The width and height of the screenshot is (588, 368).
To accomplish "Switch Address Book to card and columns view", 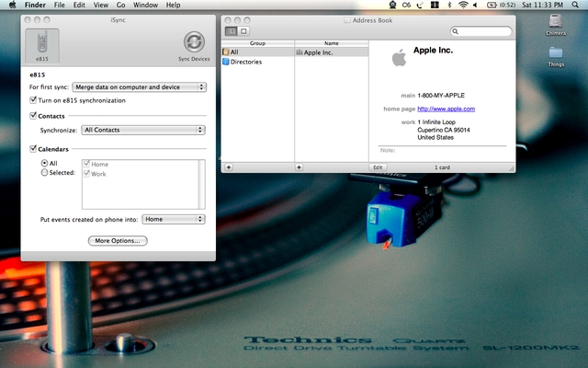I will point(231,31).
